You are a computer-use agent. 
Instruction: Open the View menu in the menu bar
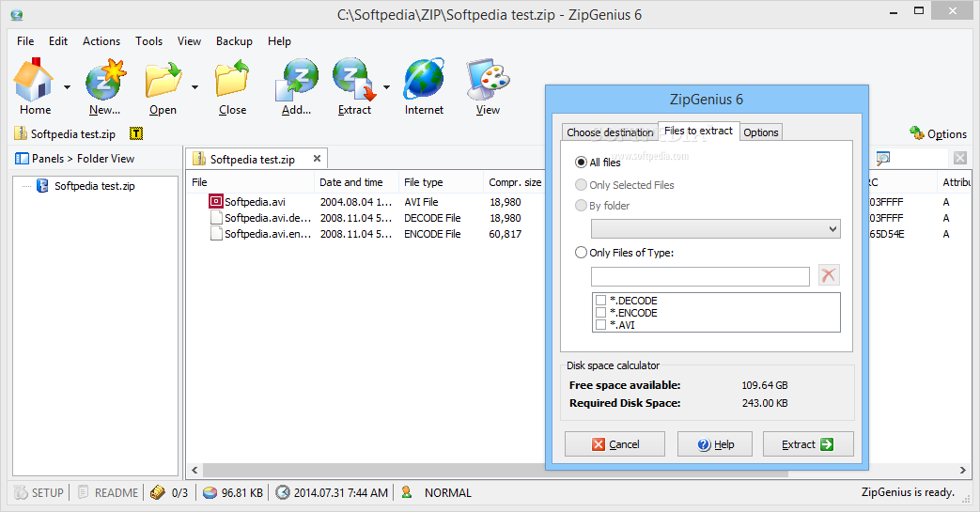point(189,40)
